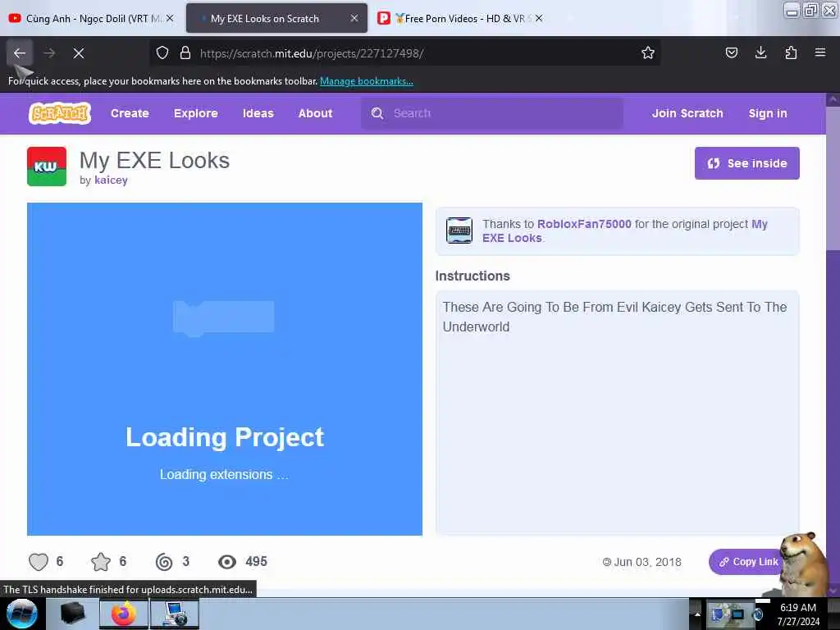Open the Firefox hamburger application menu
840x630 pixels.
tap(820, 52)
